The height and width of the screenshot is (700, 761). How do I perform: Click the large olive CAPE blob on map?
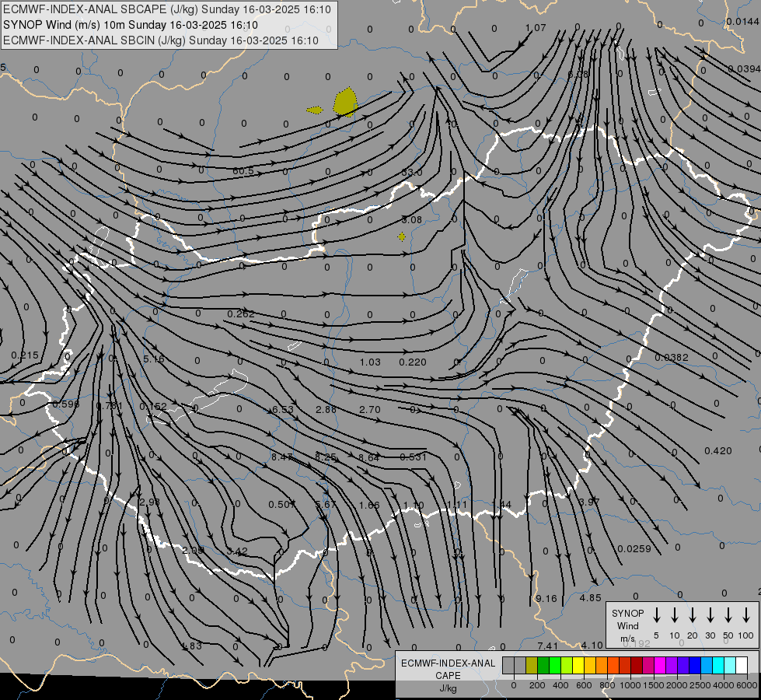coord(345,103)
